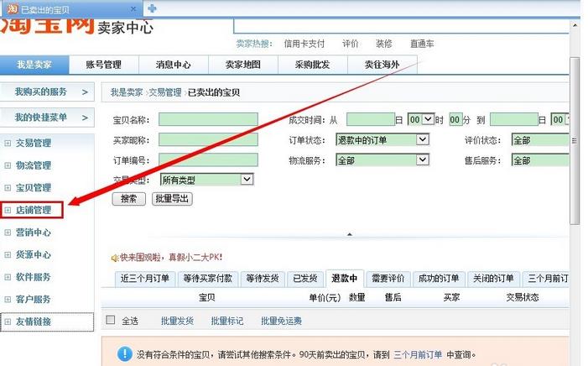
Task: Click the 成交时间 start date field
Action: [371, 120]
